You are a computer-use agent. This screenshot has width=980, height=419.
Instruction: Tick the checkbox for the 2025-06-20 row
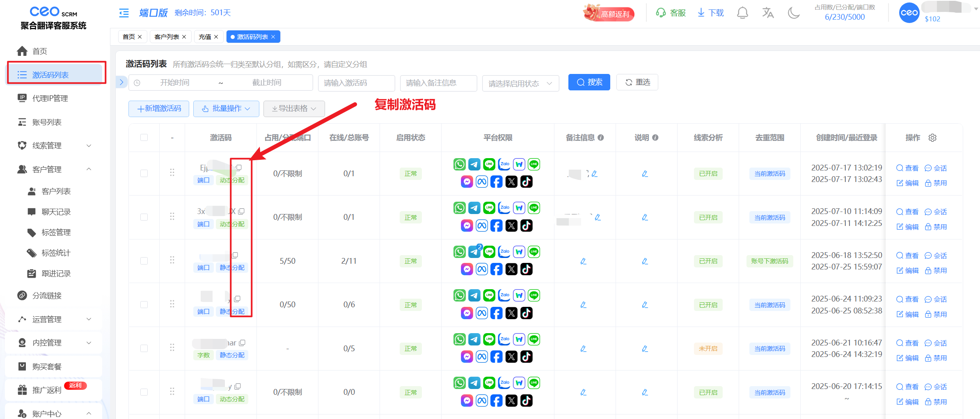(x=144, y=392)
